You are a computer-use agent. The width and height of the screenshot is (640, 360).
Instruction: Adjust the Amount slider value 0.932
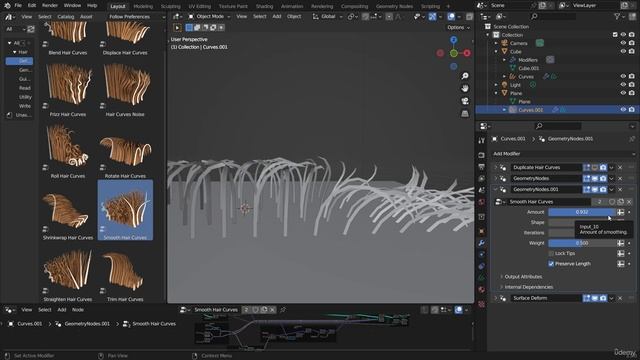tap(582, 212)
